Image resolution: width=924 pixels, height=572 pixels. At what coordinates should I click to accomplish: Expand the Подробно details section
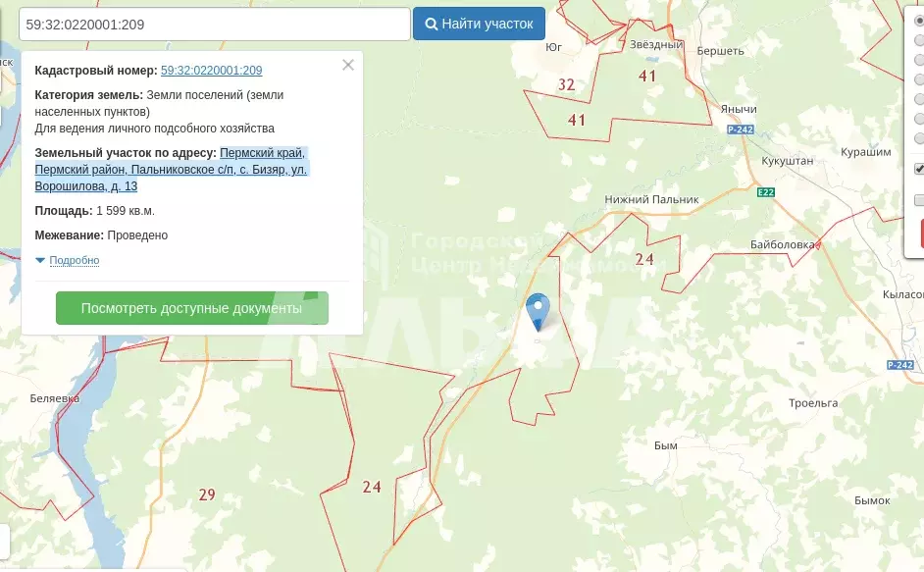pyautogui.click(x=74, y=260)
